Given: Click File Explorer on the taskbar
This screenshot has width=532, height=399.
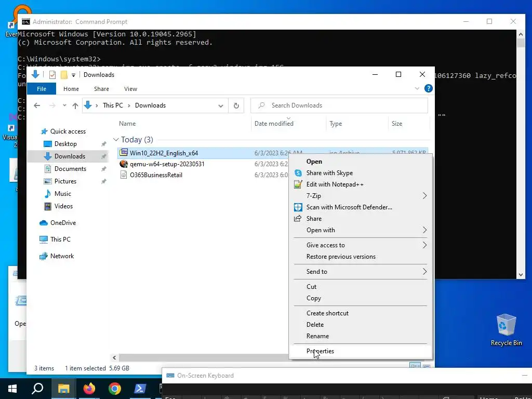Looking at the screenshot, I should click(x=63, y=389).
